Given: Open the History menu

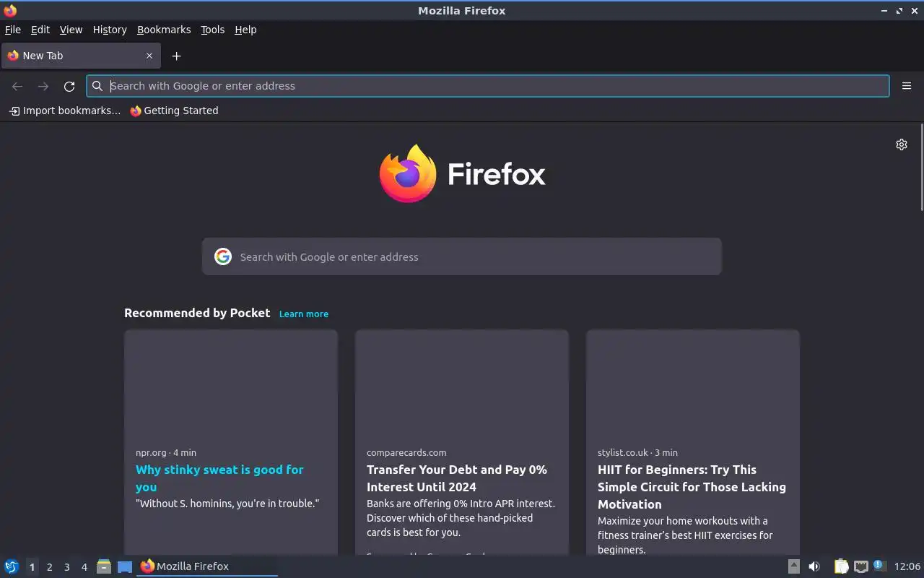Looking at the screenshot, I should pos(110,30).
